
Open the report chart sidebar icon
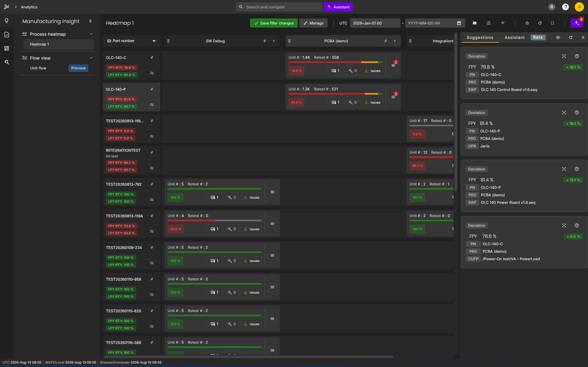pos(7,35)
